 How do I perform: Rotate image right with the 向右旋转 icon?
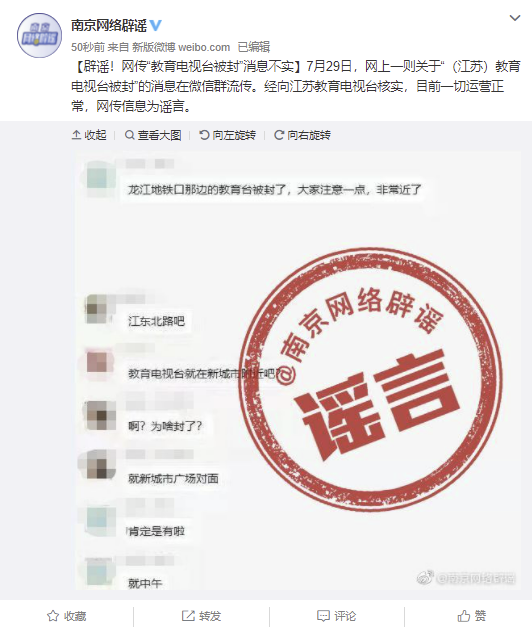point(279,135)
